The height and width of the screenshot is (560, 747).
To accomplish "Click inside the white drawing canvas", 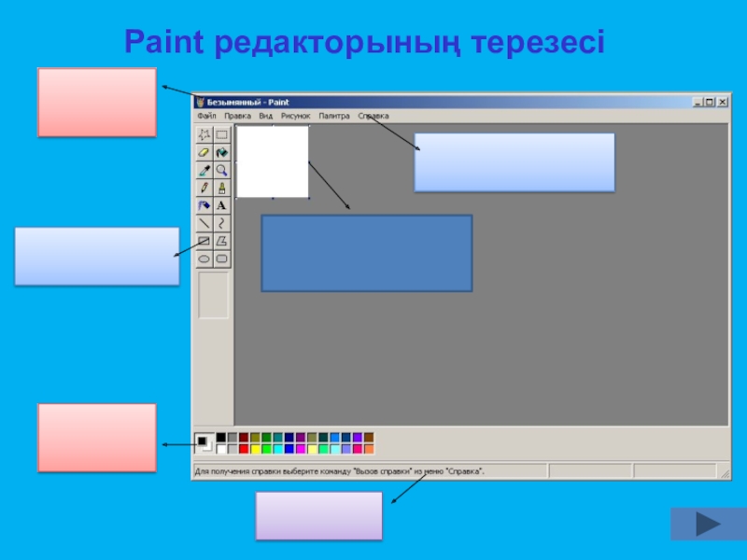I will (x=273, y=161).
